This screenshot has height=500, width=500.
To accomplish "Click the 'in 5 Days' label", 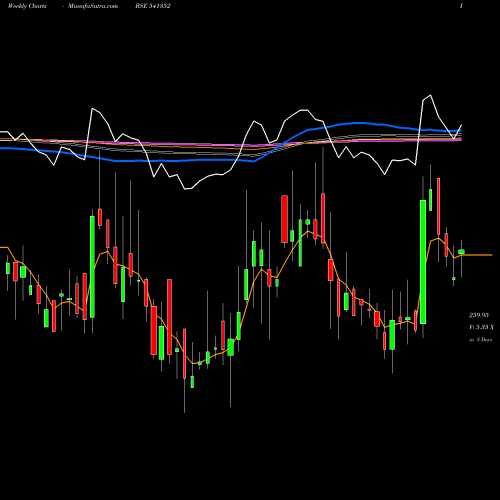I will pyautogui.click(x=480, y=340).
